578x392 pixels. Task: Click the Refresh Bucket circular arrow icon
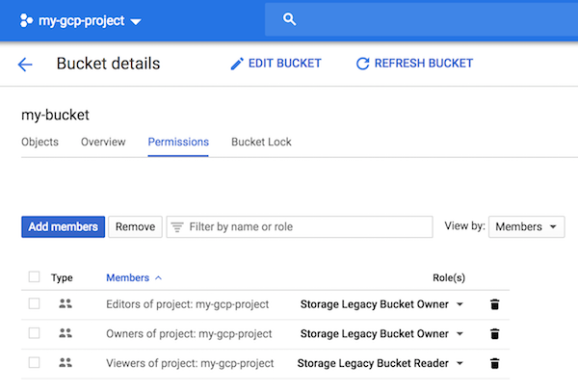pos(363,64)
